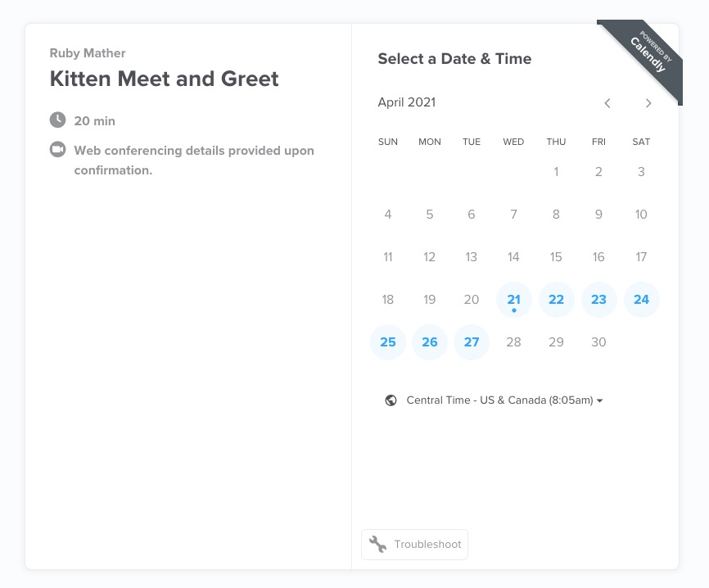The image size is (709, 588).
Task: Go to the previous month arrow
Action: click(607, 103)
